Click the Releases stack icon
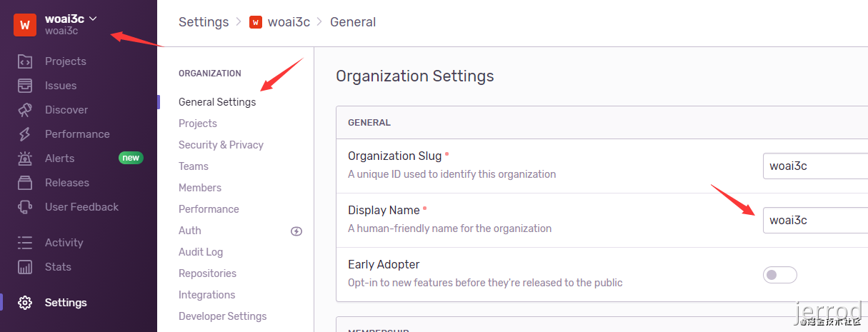 tap(25, 183)
